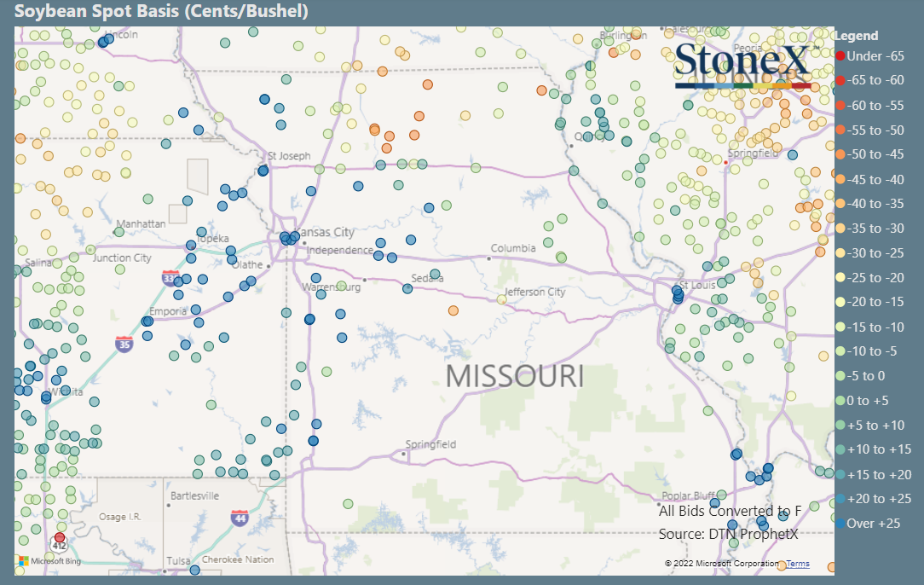This screenshot has width=924, height=585.
Task: Click the Tulsa city label
Action: pos(178,561)
